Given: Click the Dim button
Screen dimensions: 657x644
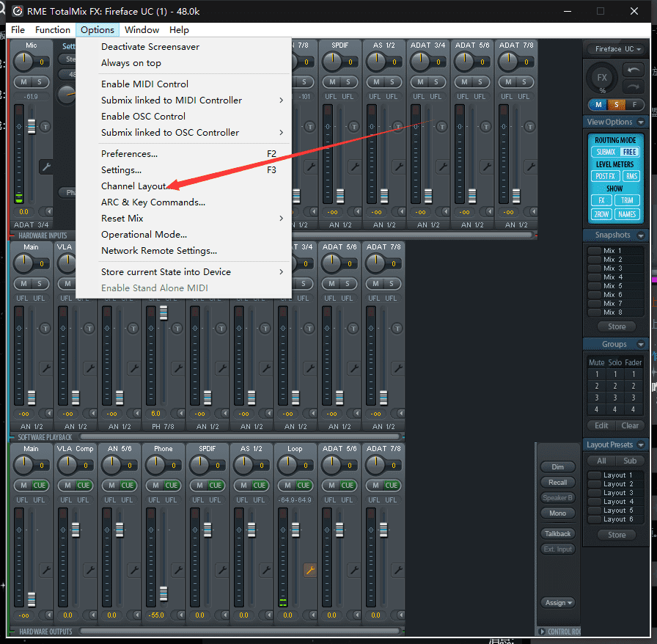Looking at the screenshot, I should (x=558, y=467).
